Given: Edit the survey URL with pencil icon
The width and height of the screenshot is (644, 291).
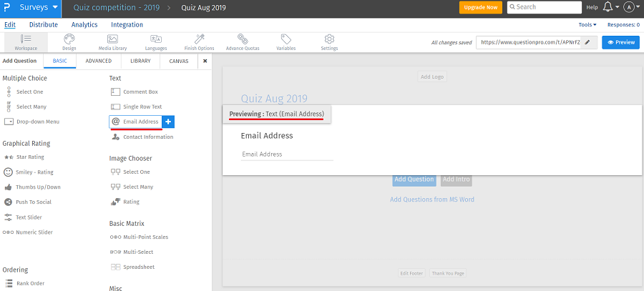Looking at the screenshot, I should pyautogui.click(x=588, y=42).
